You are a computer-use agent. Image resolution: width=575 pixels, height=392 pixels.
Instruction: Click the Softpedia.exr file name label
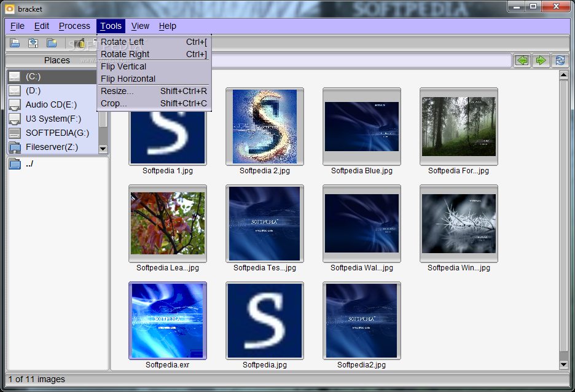tap(168, 365)
